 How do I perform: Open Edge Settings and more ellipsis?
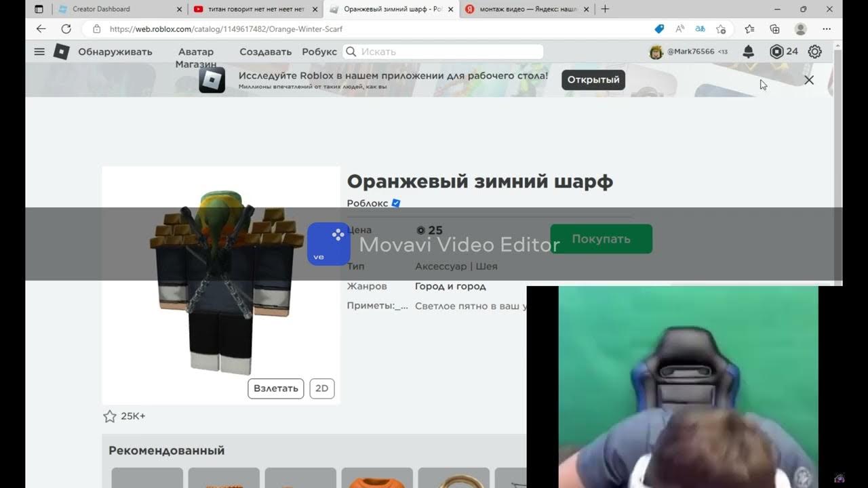point(827,29)
